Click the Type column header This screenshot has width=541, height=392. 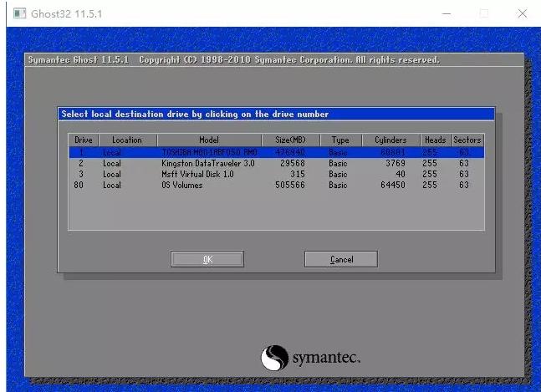pyautogui.click(x=339, y=140)
